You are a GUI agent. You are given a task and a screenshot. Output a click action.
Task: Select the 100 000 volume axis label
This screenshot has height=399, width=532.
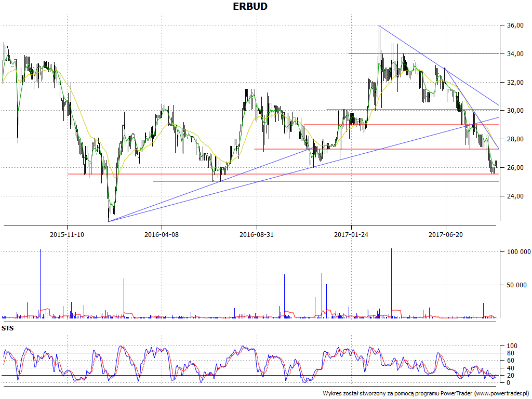tap(519, 252)
